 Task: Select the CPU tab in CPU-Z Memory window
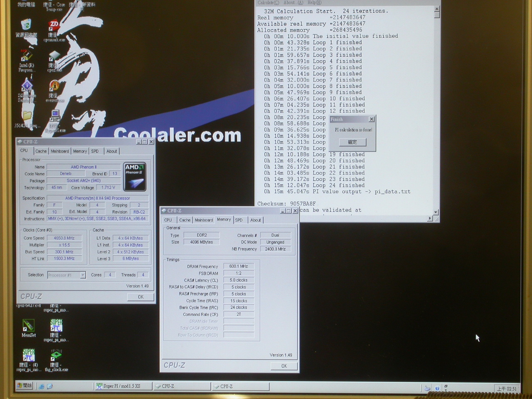[x=168, y=220]
